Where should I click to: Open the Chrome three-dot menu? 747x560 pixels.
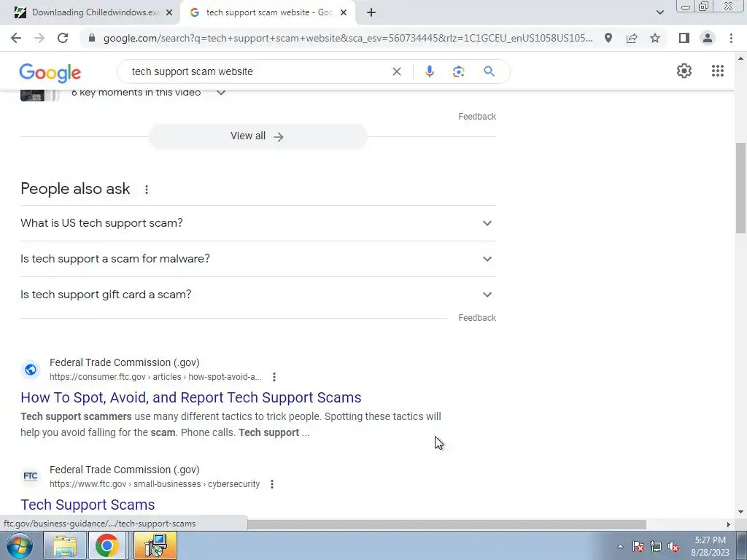(x=731, y=38)
